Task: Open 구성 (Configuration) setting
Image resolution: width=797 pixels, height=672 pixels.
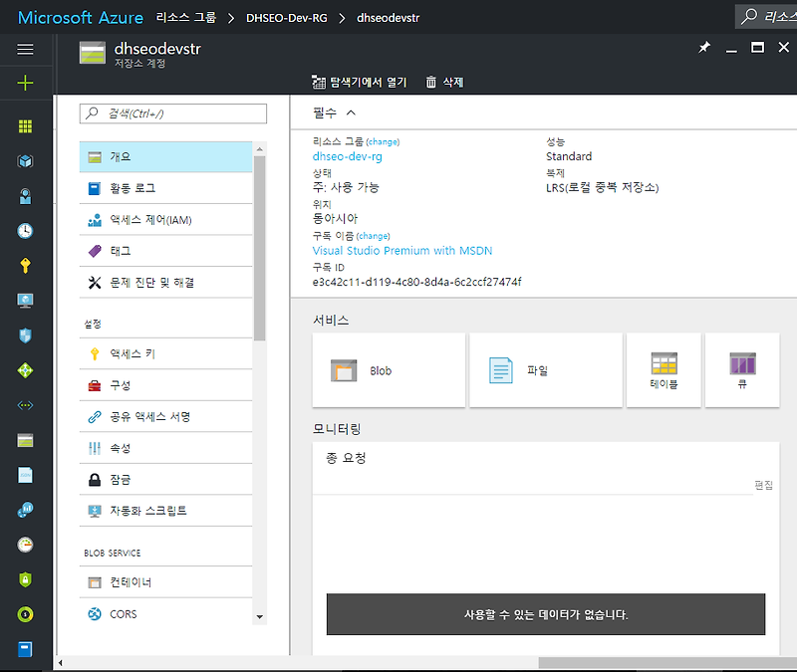Action: tap(165, 385)
